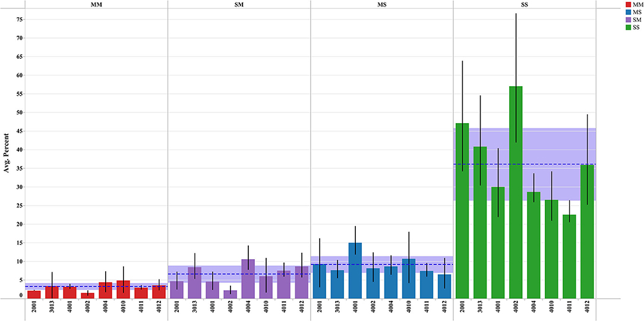The image size is (644, 321).
Task: Select the MM panel header
Action: tap(96, 4)
